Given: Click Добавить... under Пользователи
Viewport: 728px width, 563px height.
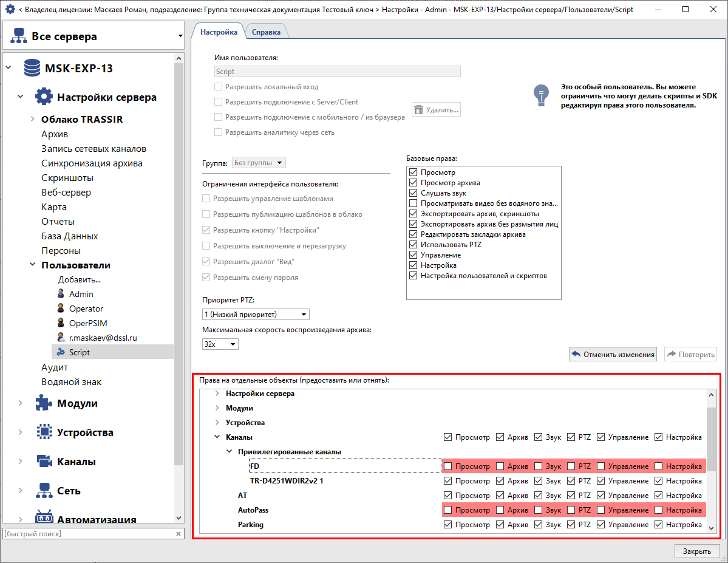Looking at the screenshot, I should (x=80, y=279).
